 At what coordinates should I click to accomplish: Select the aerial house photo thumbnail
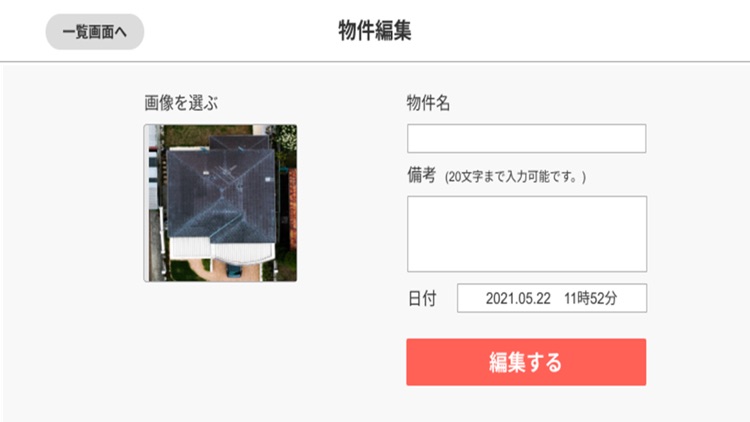pyautogui.click(x=220, y=203)
